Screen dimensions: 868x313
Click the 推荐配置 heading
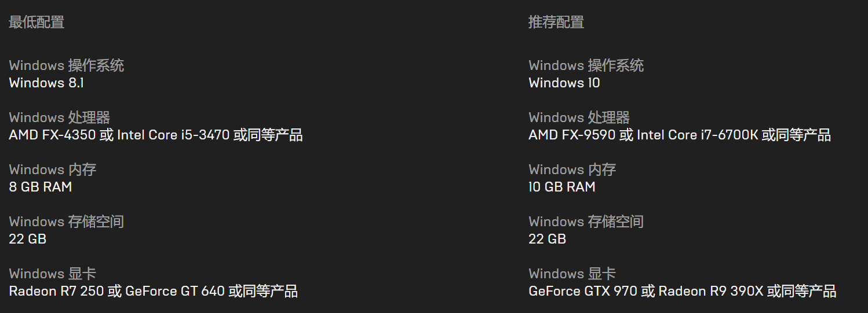[x=556, y=23]
